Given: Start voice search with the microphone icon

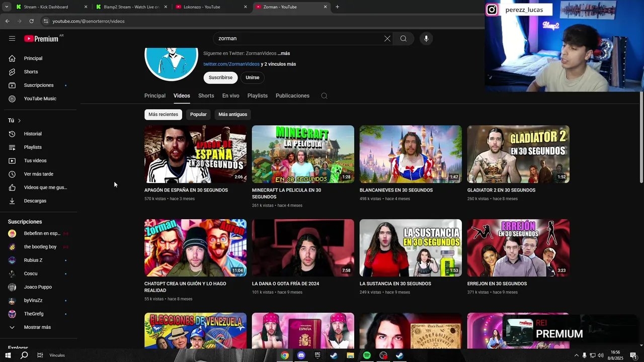Looking at the screenshot, I should [x=426, y=38].
